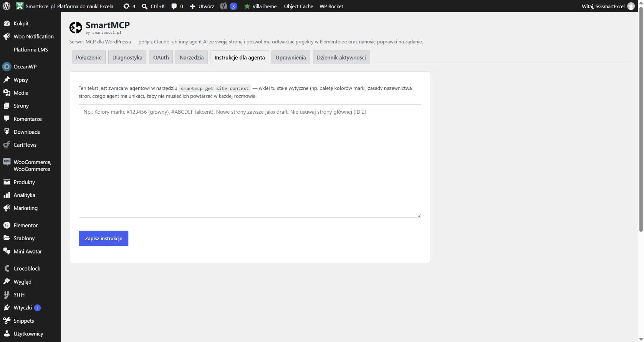644x342 pixels.
Task: Click the Woo Notification megaphone icon
Action: pos(7,37)
